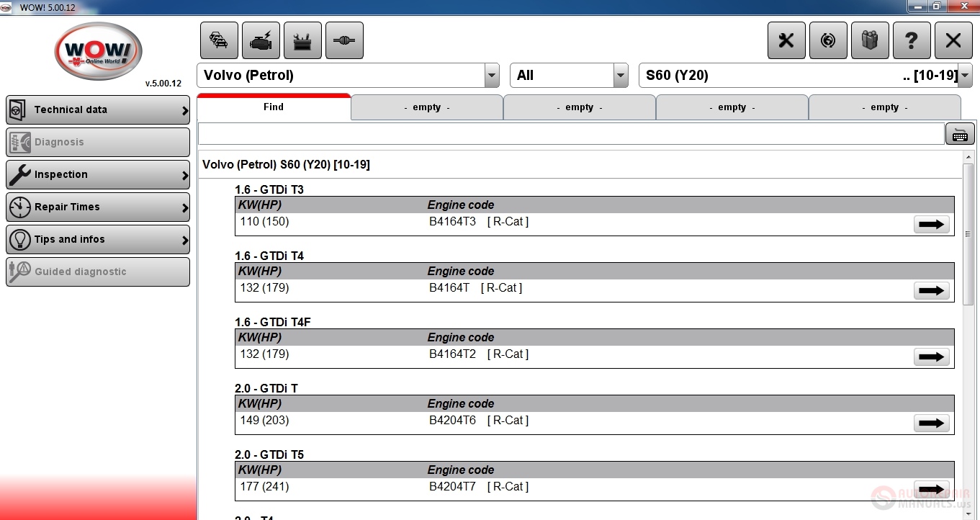Click the Inspection wrench icon

19,174
